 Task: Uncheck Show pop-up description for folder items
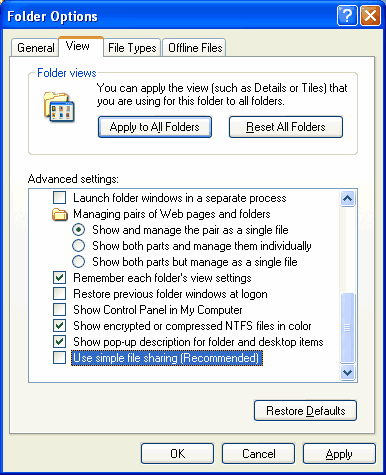(x=60, y=342)
